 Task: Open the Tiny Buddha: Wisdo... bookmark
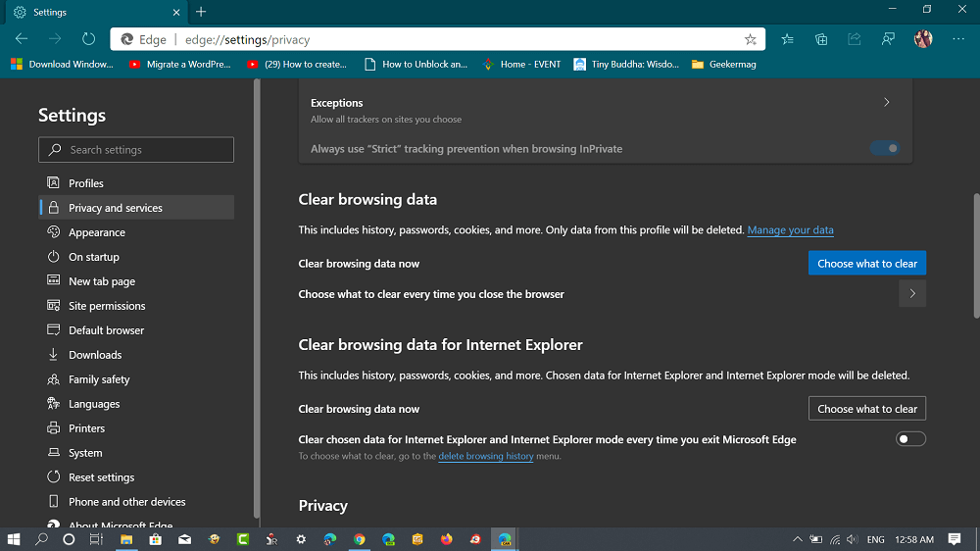(627, 64)
